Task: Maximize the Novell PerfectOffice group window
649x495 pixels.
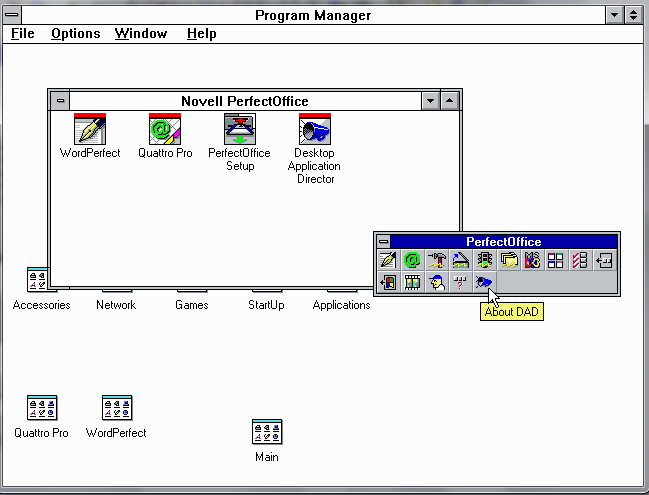Action: [449, 101]
